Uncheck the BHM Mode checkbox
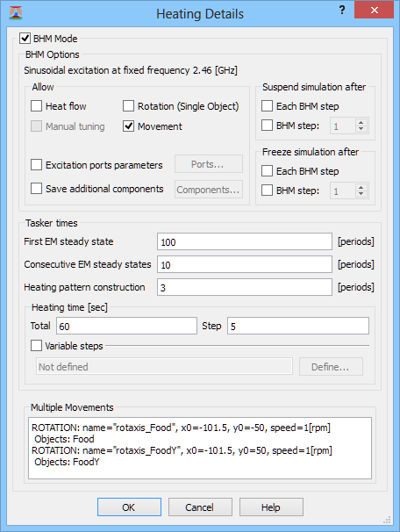 pyautogui.click(x=25, y=39)
